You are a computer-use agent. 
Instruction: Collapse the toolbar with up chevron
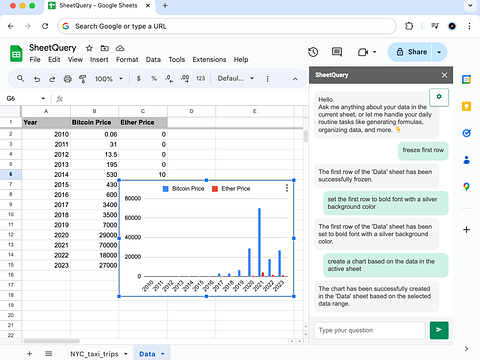(x=295, y=79)
